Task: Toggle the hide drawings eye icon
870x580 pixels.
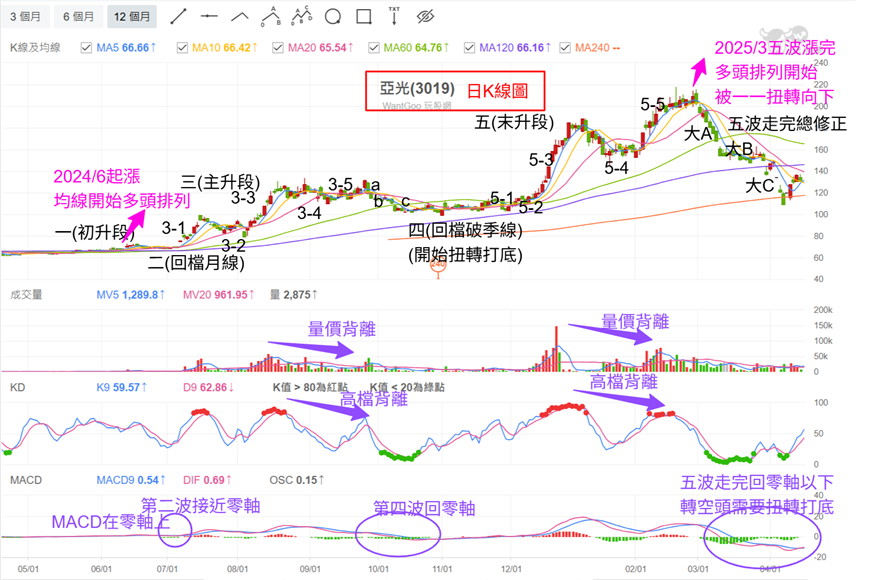Action: point(425,17)
